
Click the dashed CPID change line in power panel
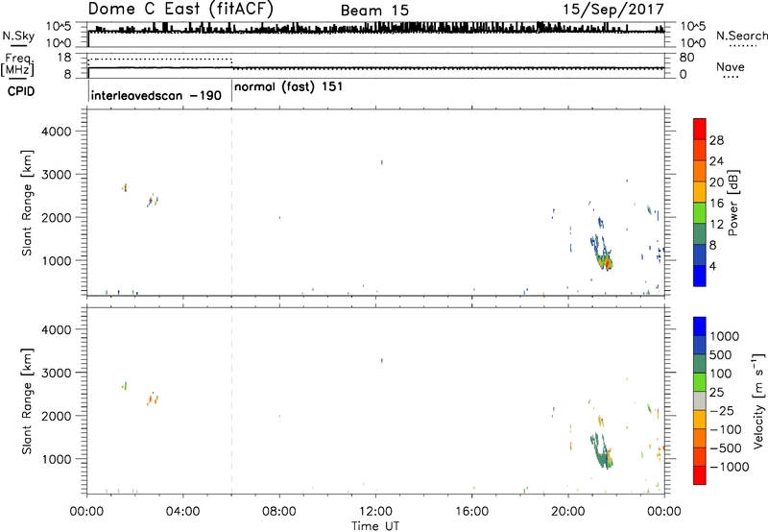click(231, 203)
